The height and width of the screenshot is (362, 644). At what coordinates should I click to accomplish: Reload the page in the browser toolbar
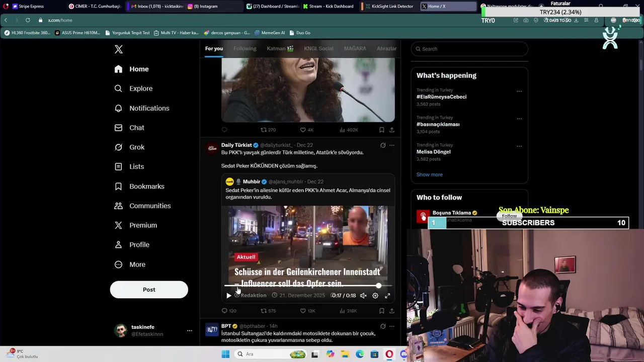coord(28,20)
